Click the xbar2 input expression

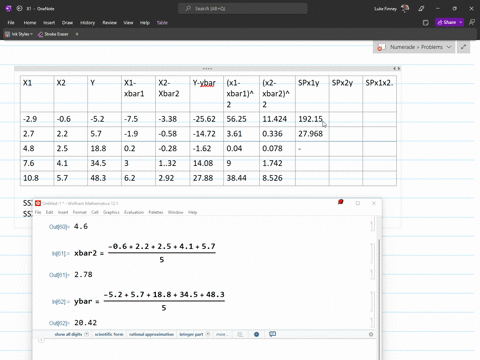pos(145,253)
